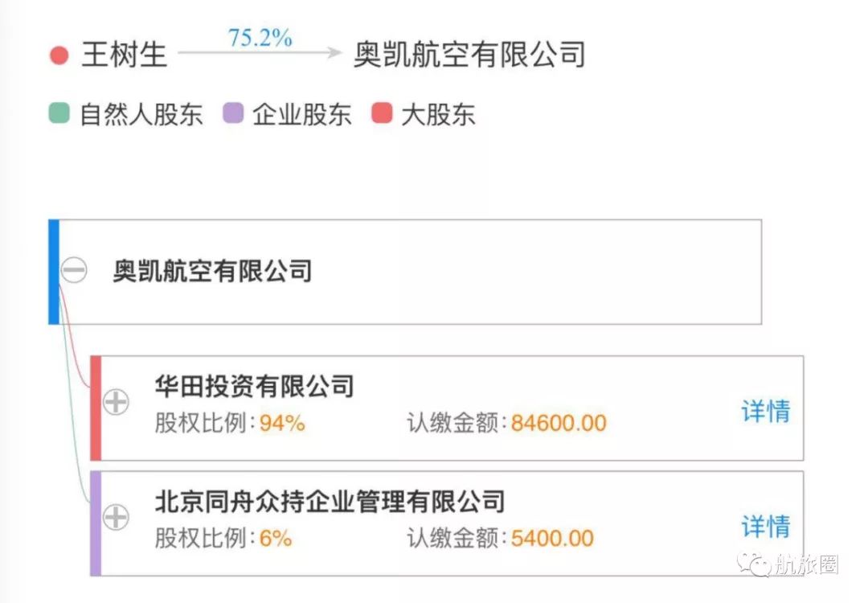Click the 5400.00 subscribed amount
868x603 pixels.
552,538
